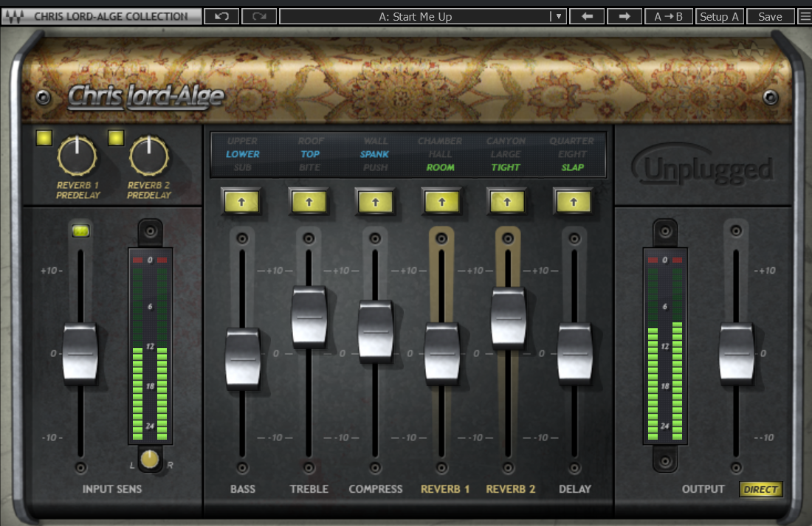The image size is (812, 526).
Task: Select the LARGE reverb 2 type
Action: point(506,154)
